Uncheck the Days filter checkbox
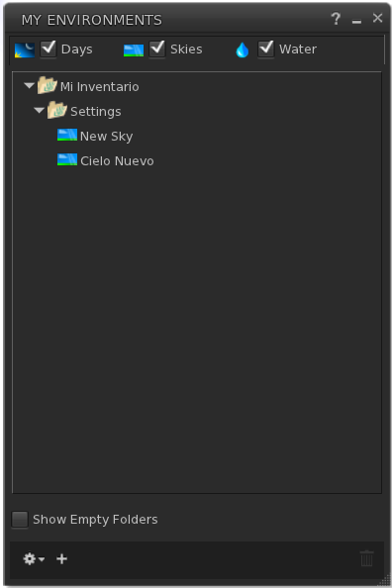 pos(49,49)
